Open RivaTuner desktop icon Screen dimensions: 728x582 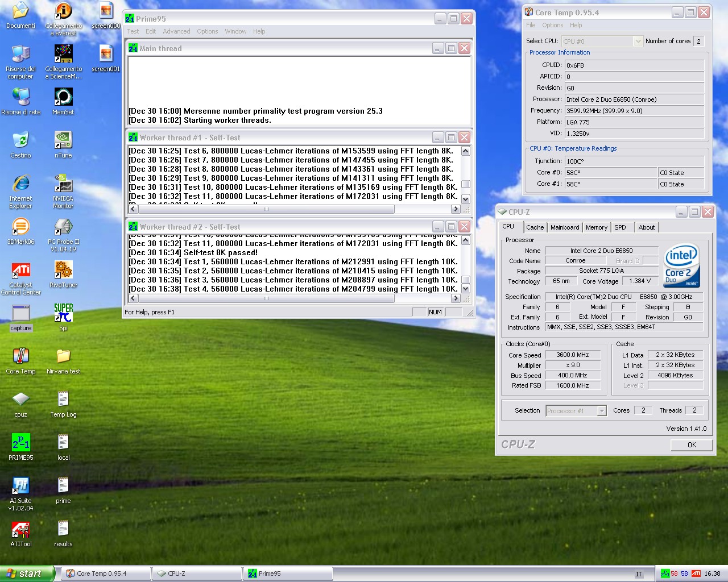point(63,275)
